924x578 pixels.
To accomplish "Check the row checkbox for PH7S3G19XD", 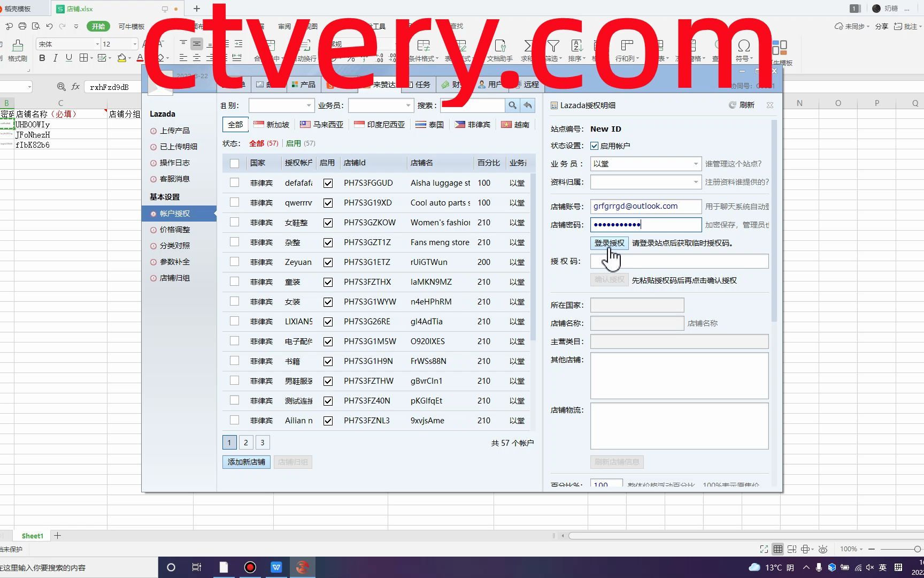I will pos(234,202).
